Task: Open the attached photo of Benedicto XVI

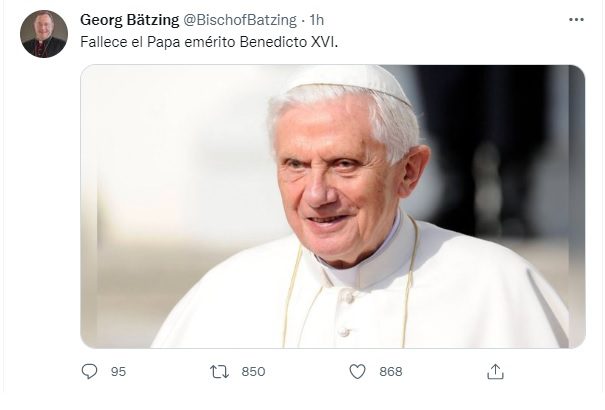Action: (332, 206)
